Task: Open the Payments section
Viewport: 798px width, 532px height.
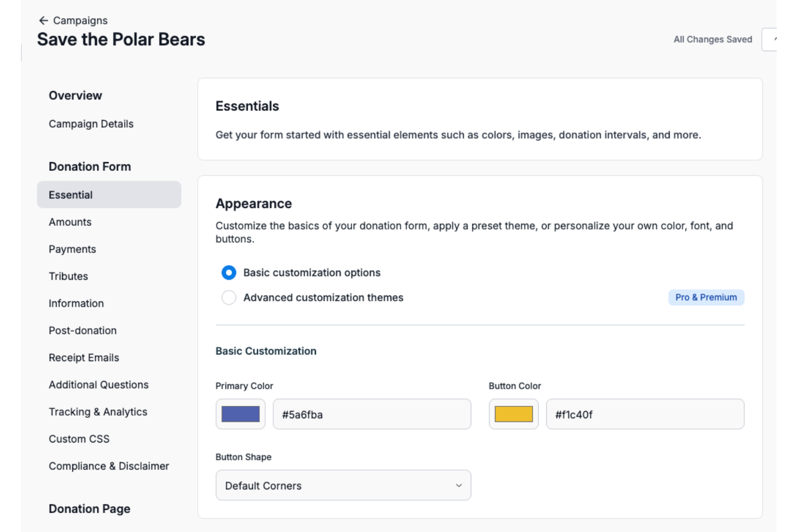Action: click(x=72, y=249)
